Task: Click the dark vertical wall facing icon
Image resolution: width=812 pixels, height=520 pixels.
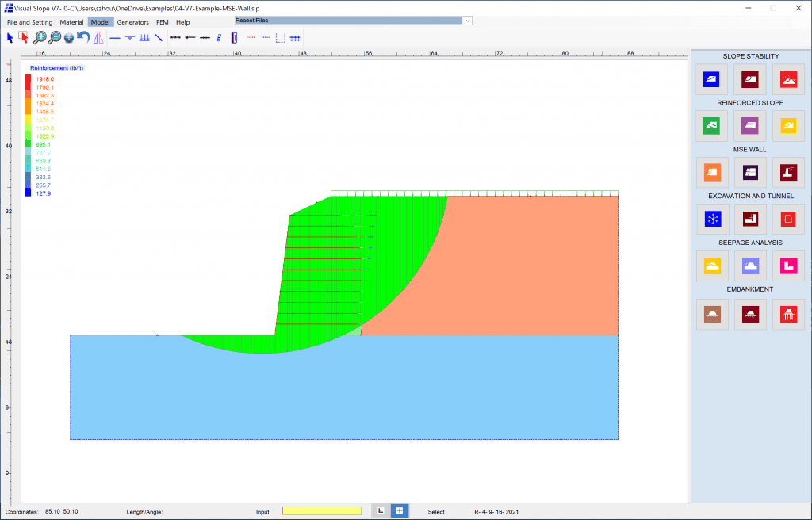Action: point(234,38)
